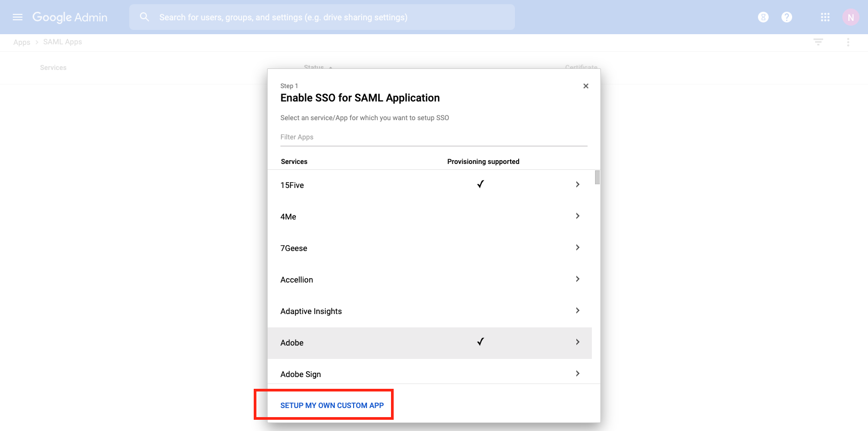This screenshot has width=868, height=431.
Task: Click the services list scrollbar thumb
Action: pos(597,177)
